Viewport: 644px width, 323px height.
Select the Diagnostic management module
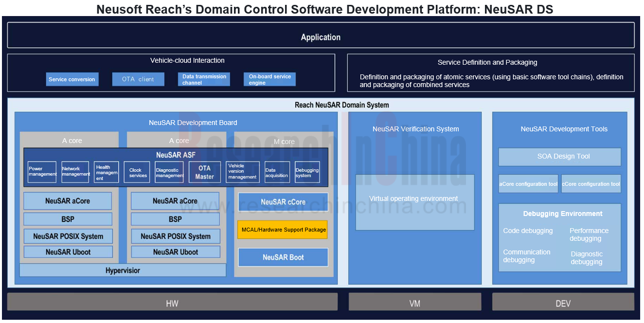pos(169,172)
